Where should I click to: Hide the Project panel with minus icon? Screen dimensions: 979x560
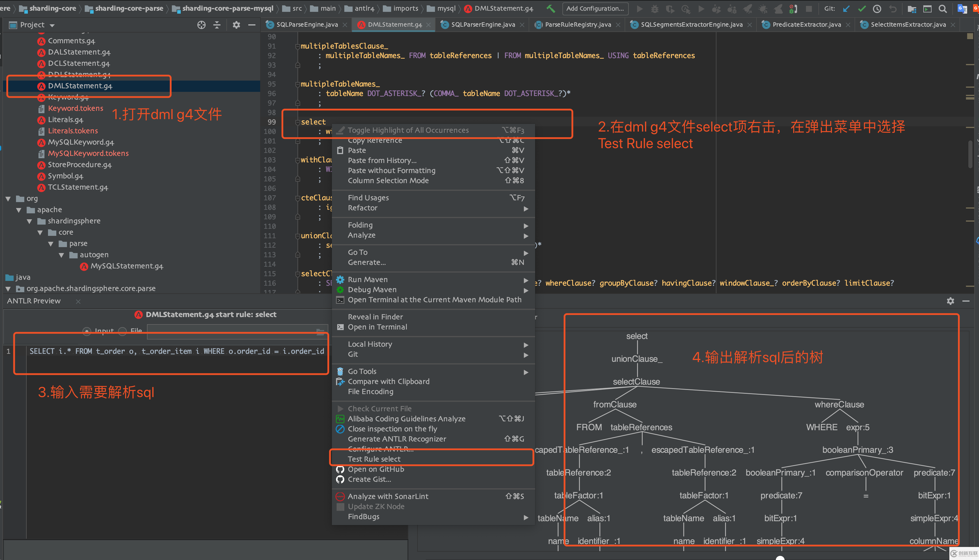tap(252, 25)
